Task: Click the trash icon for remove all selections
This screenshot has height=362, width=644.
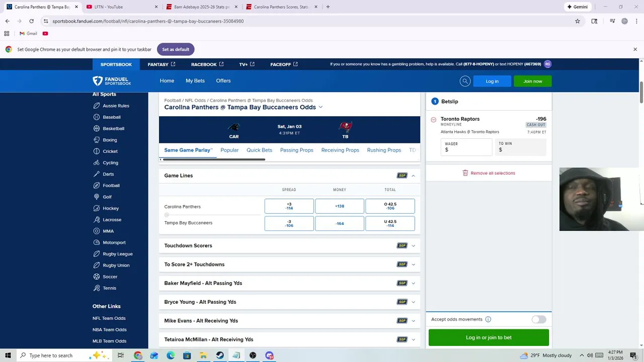Action: point(465,173)
